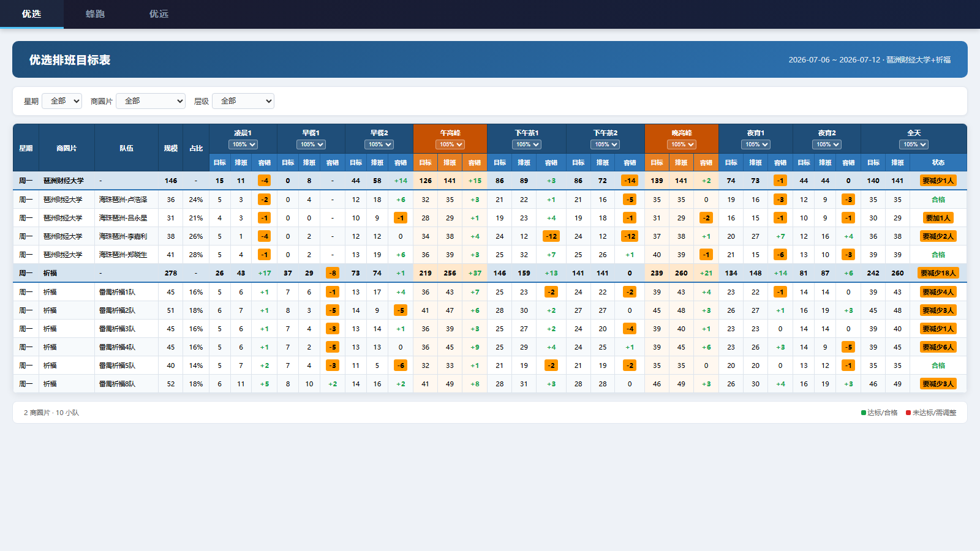Open the 105% dropdown under 下午茶2

pos(605,144)
